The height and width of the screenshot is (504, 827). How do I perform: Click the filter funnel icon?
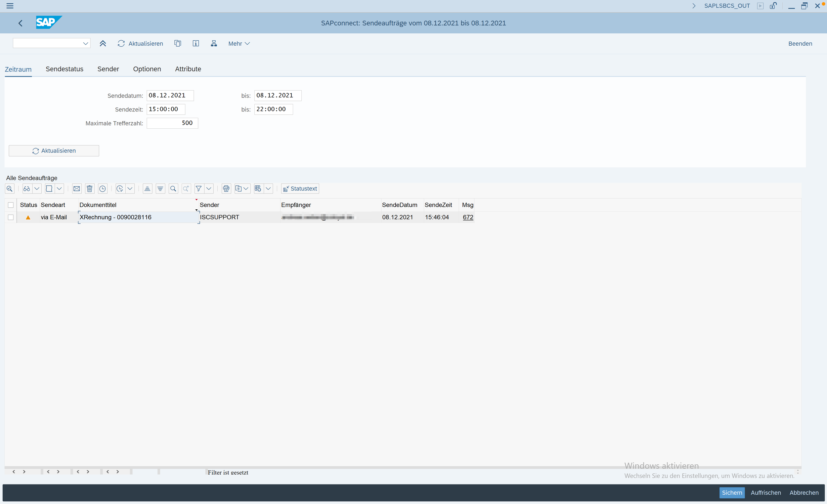click(199, 189)
